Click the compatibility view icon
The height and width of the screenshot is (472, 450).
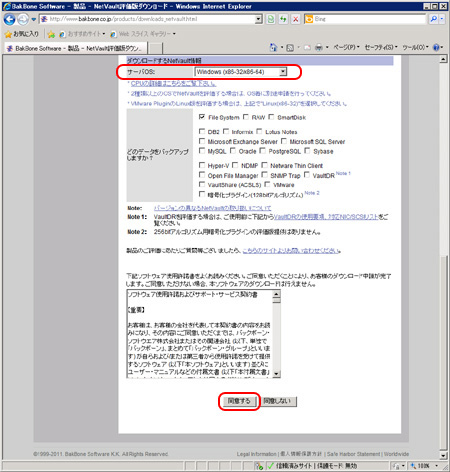click(x=271, y=19)
